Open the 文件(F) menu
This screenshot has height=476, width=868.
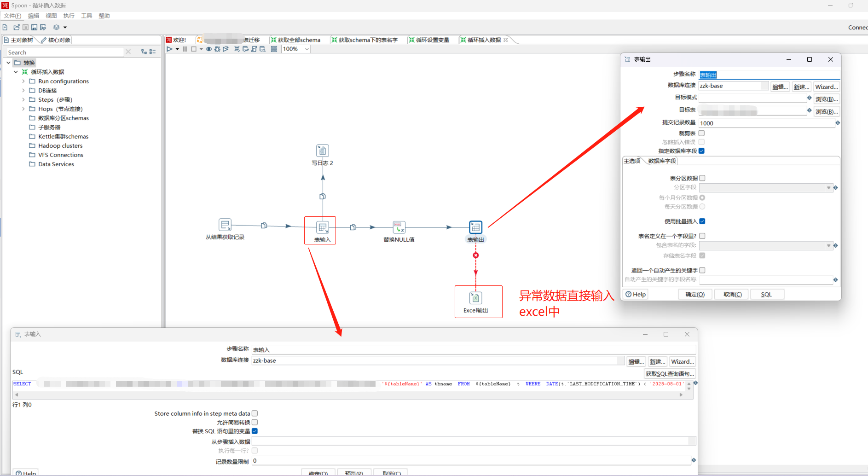point(12,16)
